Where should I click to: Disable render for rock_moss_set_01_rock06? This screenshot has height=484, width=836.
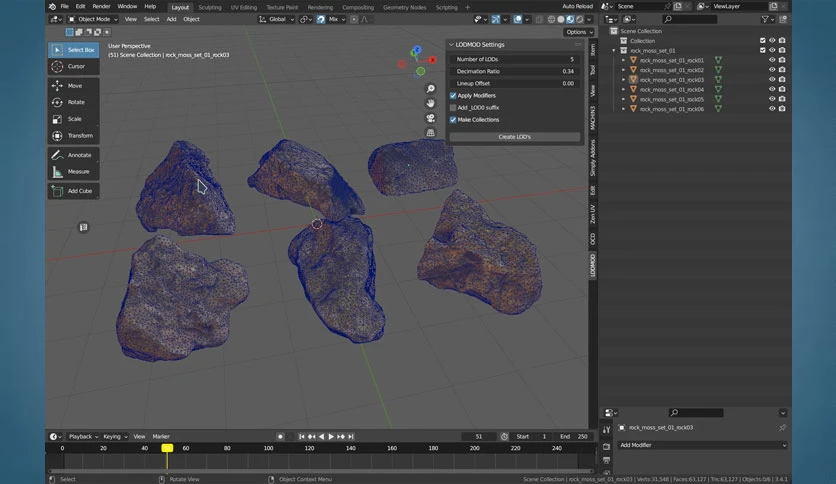782,108
